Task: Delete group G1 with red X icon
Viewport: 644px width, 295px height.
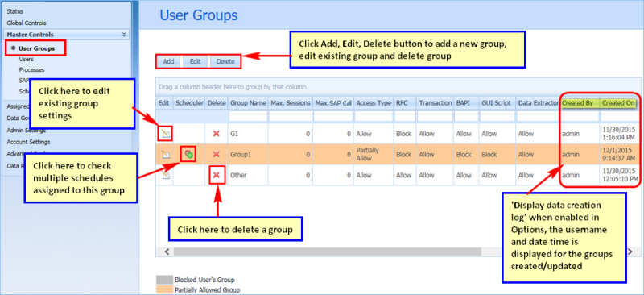Action: 217,134
